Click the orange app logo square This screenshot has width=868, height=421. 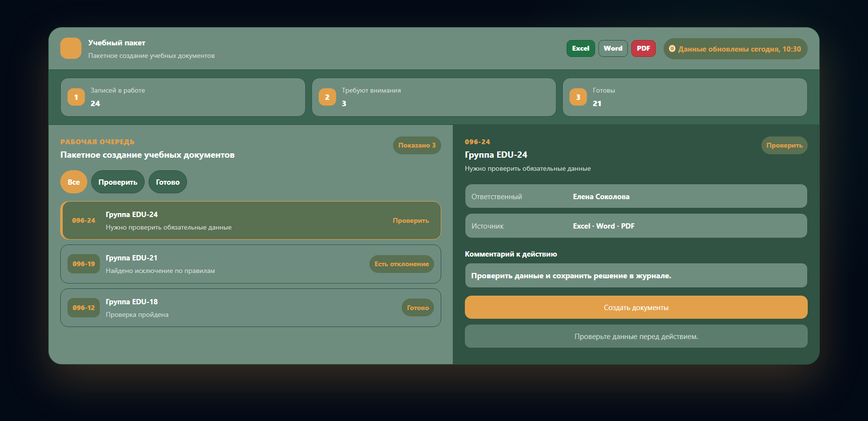71,48
